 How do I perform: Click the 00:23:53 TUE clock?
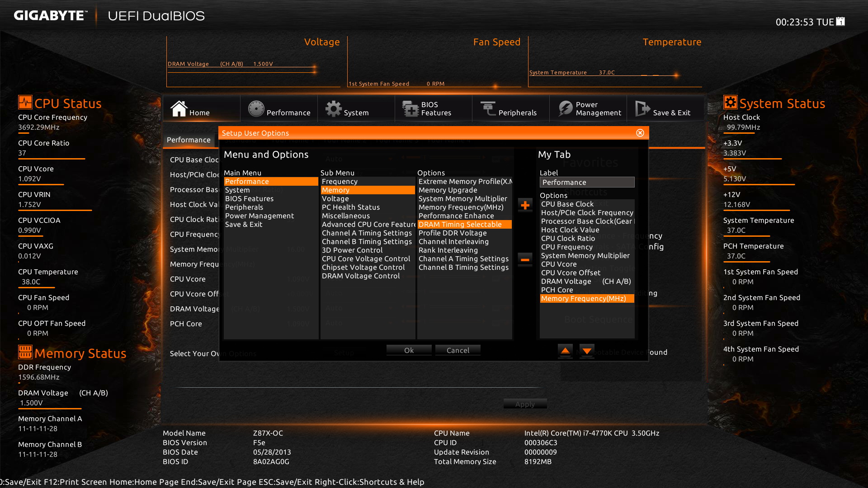805,22
